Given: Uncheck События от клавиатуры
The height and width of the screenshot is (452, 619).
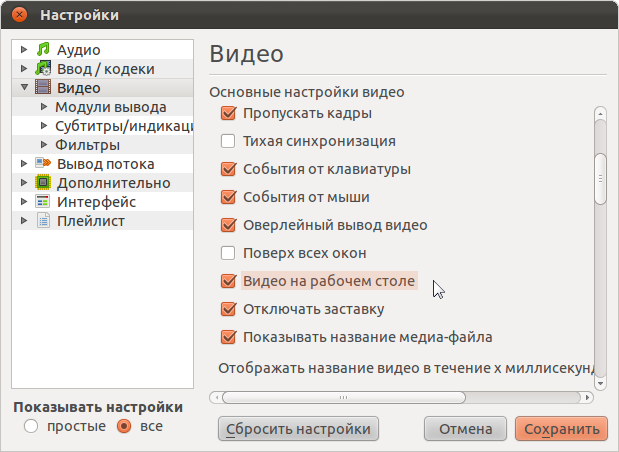Looking at the screenshot, I should pyautogui.click(x=228, y=169).
